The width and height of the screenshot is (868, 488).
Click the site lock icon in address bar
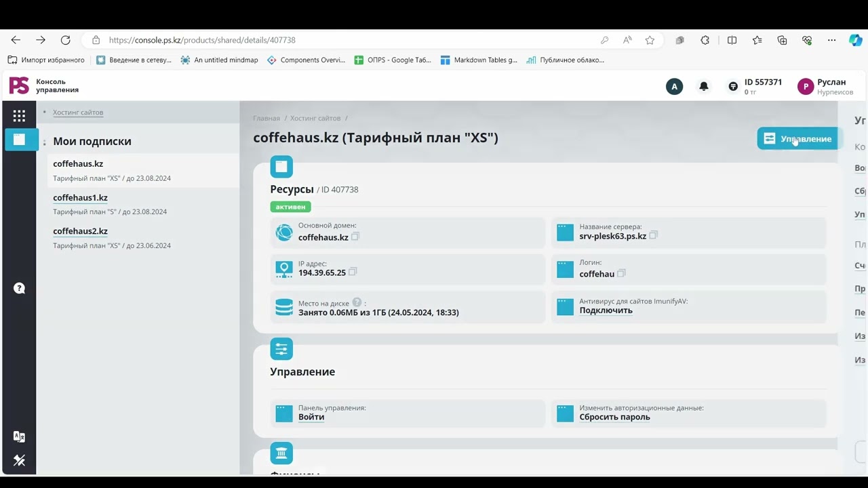click(x=96, y=40)
